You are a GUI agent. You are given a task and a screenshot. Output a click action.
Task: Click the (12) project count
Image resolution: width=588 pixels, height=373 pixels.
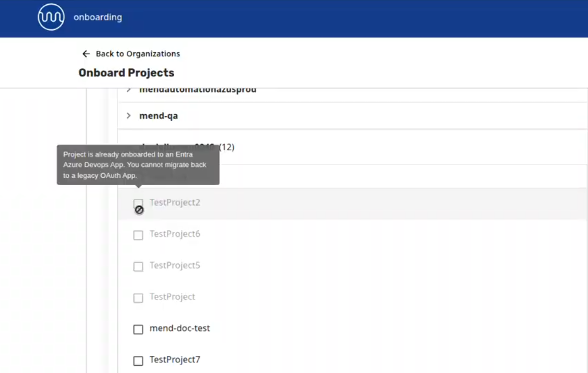pyautogui.click(x=226, y=147)
